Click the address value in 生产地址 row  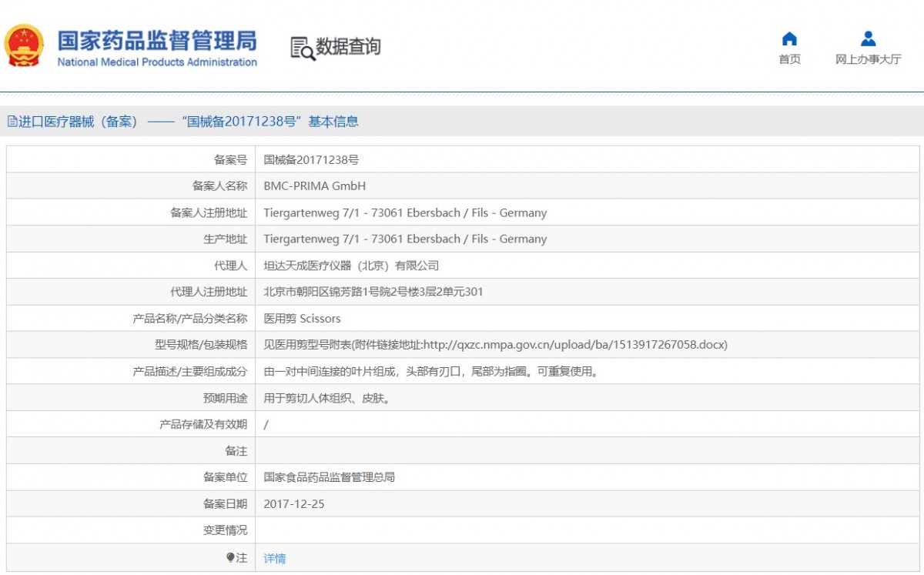[x=405, y=239]
